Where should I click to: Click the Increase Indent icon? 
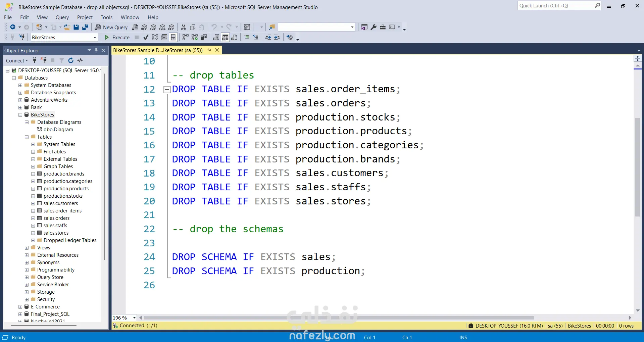click(277, 37)
